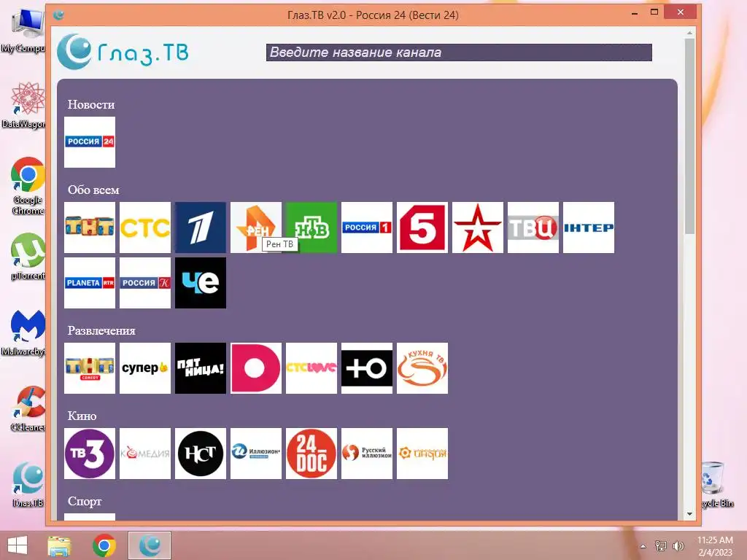Launch Первый канал (Channel One) tile
The width and height of the screenshot is (747, 560).
pos(201,227)
